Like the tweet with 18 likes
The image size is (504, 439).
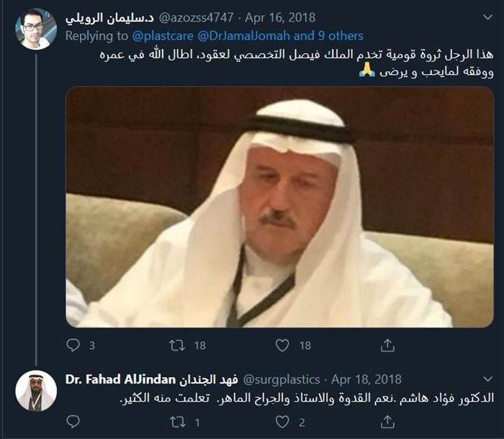pos(283,345)
